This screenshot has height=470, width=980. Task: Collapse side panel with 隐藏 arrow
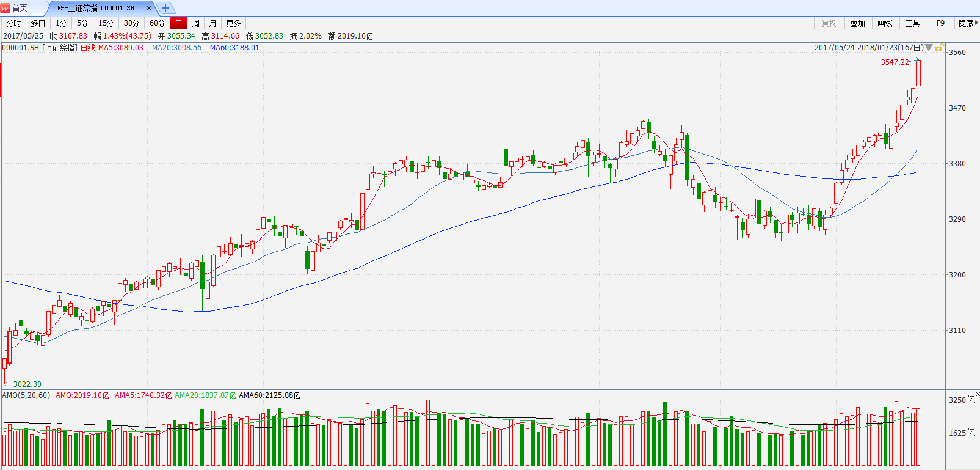pos(968,23)
